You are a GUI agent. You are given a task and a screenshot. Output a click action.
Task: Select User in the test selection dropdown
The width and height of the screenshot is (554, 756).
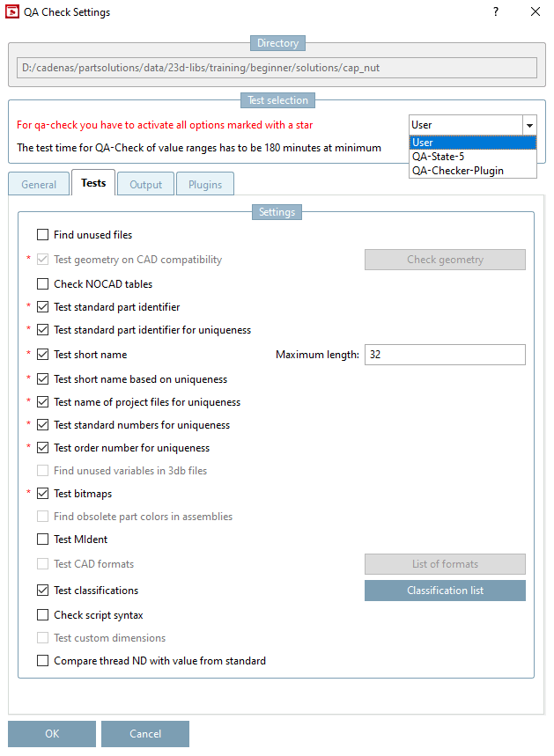424,142
